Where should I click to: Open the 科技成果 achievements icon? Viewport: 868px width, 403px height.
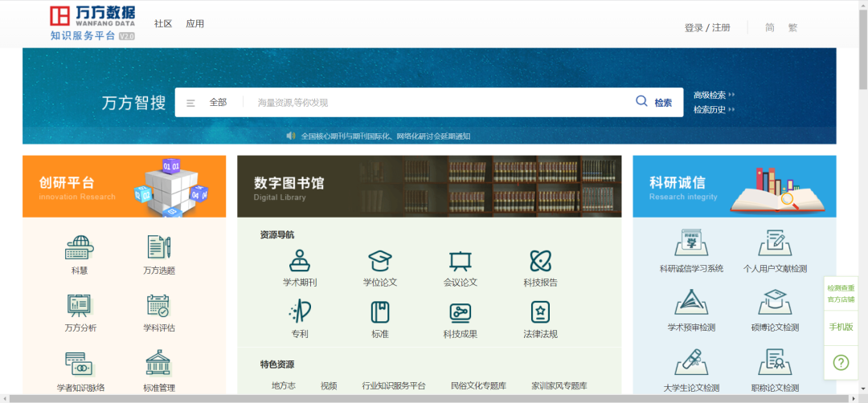[x=460, y=312]
